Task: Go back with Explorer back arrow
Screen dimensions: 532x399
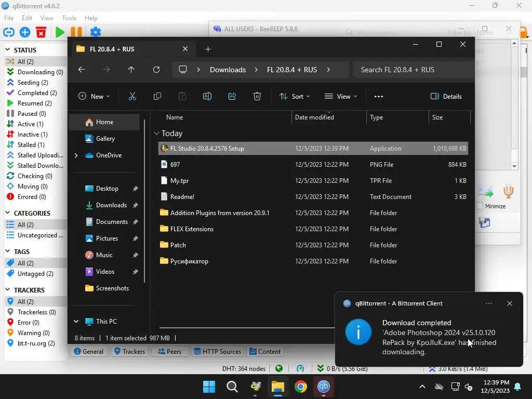Action: [x=82, y=70]
